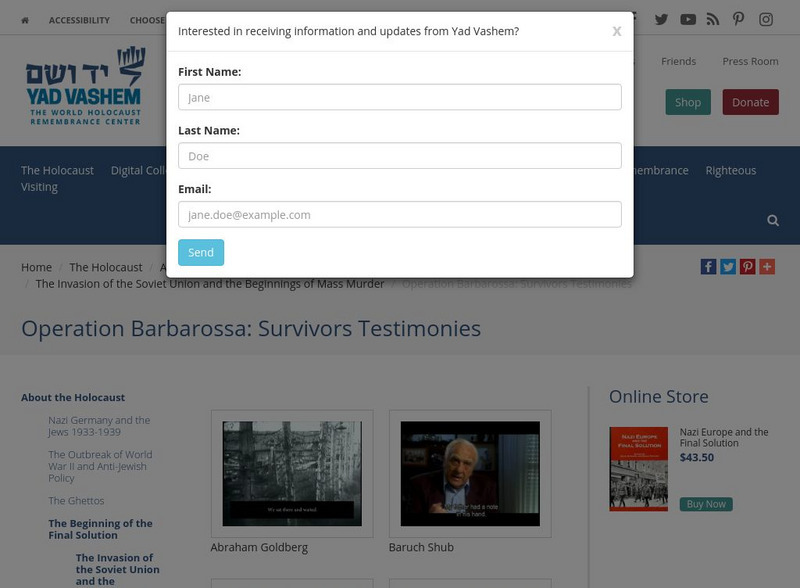The height and width of the screenshot is (588, 800).
Task: Click the Baruch Shub caption
Action: 421,547
